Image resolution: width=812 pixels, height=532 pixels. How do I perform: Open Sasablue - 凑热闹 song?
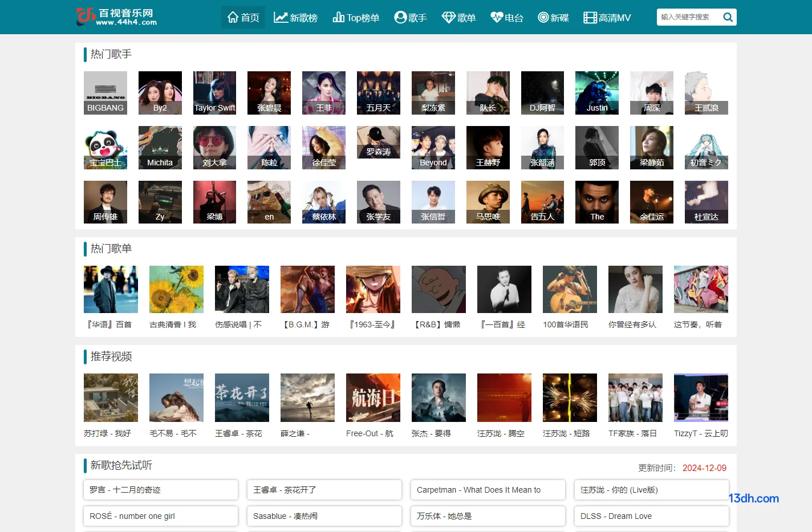324,516
